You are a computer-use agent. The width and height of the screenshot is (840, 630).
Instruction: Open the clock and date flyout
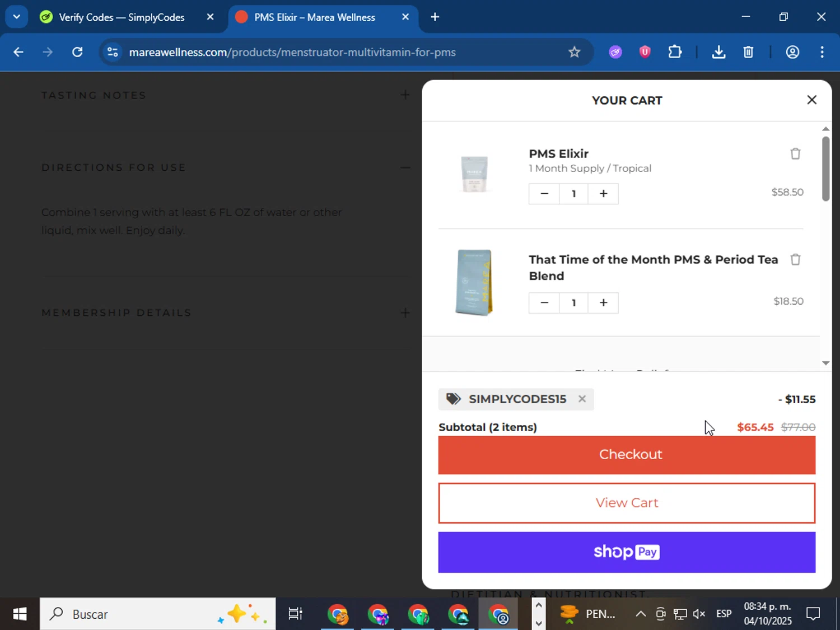[x=767, y=614]
